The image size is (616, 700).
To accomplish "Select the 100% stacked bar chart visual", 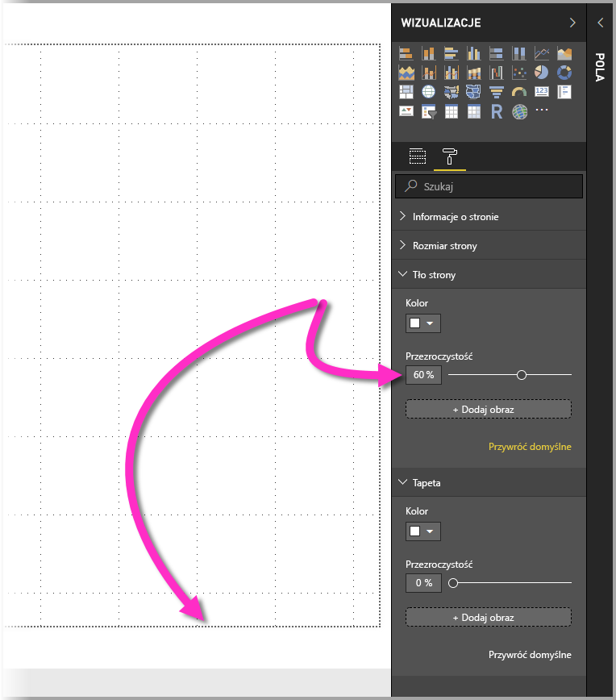I will coord(497,53).
